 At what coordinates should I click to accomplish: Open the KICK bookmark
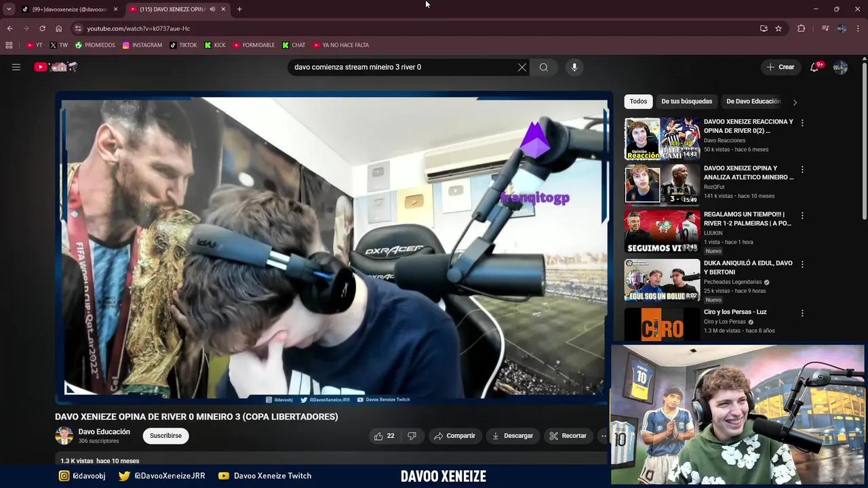click(214, 45)
